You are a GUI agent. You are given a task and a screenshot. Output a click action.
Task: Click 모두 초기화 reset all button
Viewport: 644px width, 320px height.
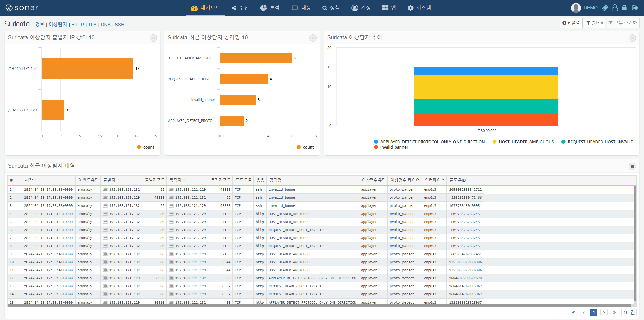[x=623, y=23]
